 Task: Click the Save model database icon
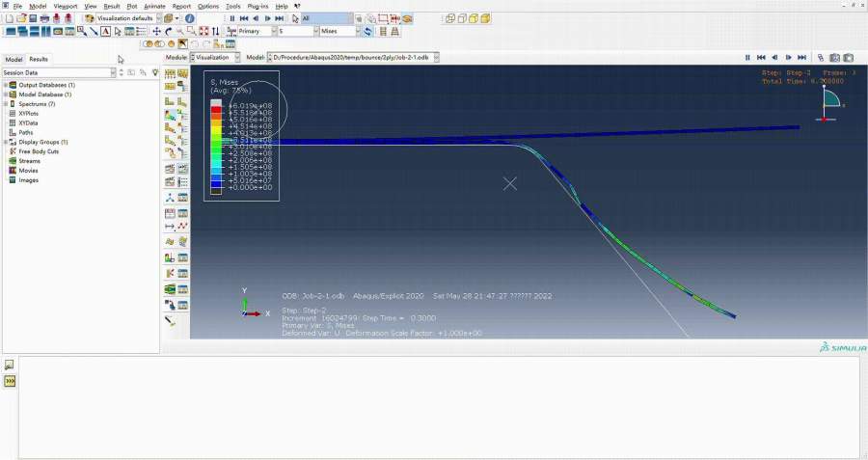tap(32, 18)
